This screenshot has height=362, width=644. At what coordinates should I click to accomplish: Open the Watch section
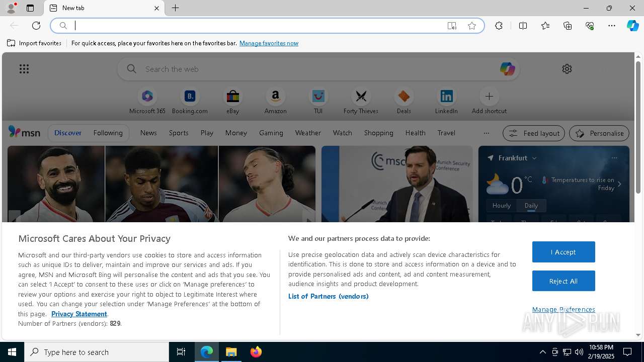point(343,133)
